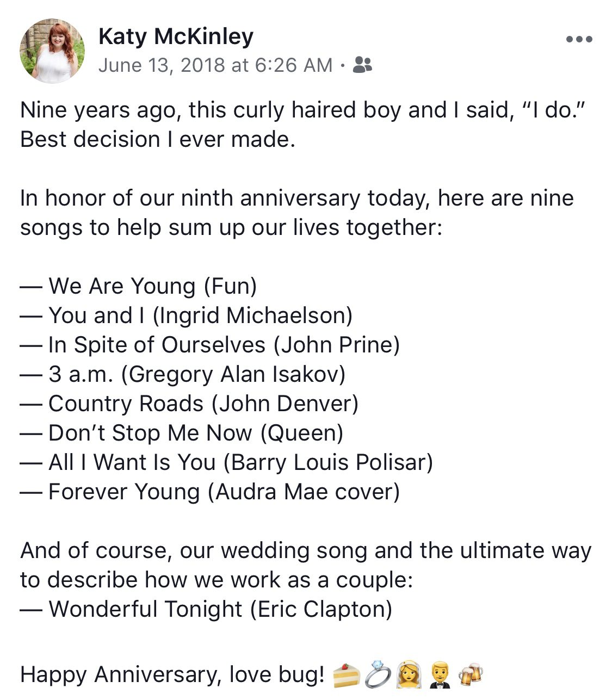Image resolution: width=612 pixels, height=700 pixels.
Task: Click the "Happy Anniversary, love bug!" text
Action: [x=172, y=675]
